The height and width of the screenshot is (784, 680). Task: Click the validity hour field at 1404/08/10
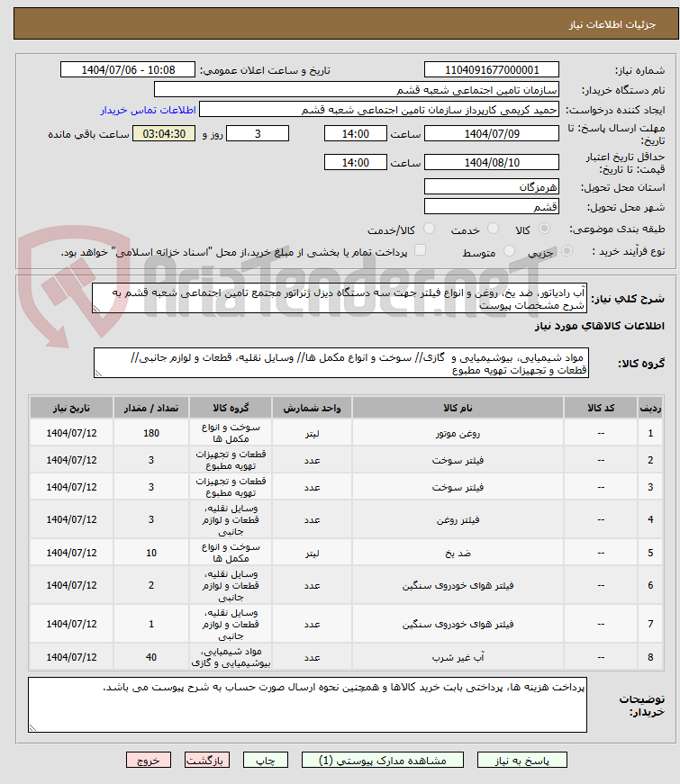(355, 163)
